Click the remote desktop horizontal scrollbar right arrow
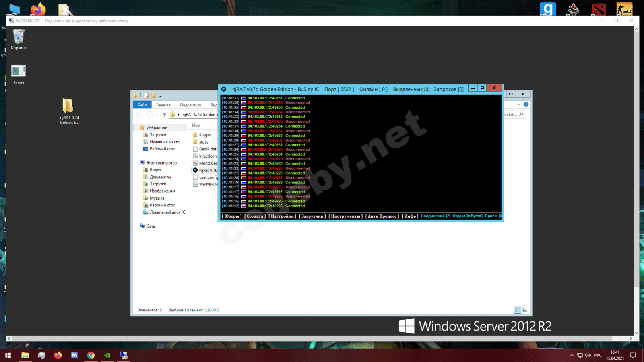Viewport: 644px width, 362px height. [x=631, y=339]
